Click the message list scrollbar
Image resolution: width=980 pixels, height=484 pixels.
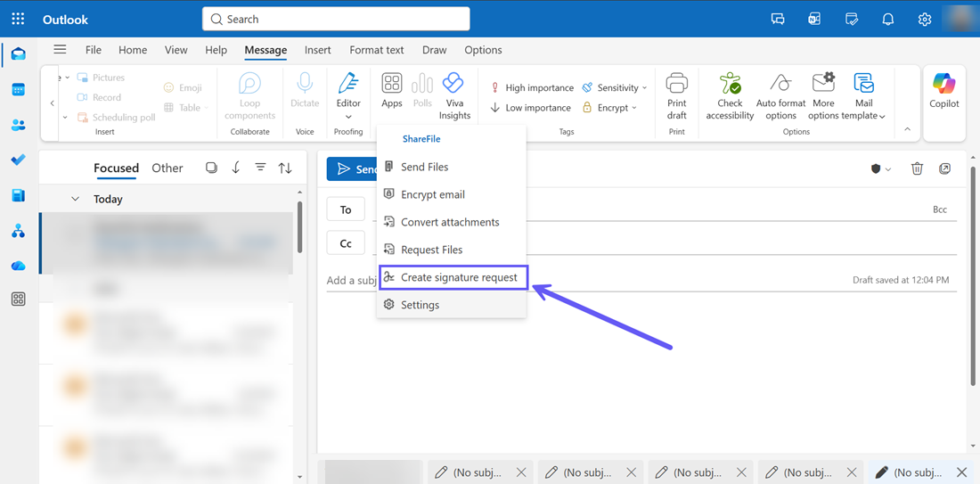click(301, 226)
